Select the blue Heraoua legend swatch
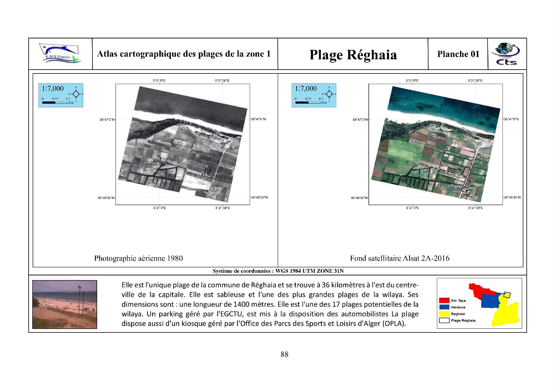Screen dimensions: 555x392 pyautogui.click(x=444, y=307)
